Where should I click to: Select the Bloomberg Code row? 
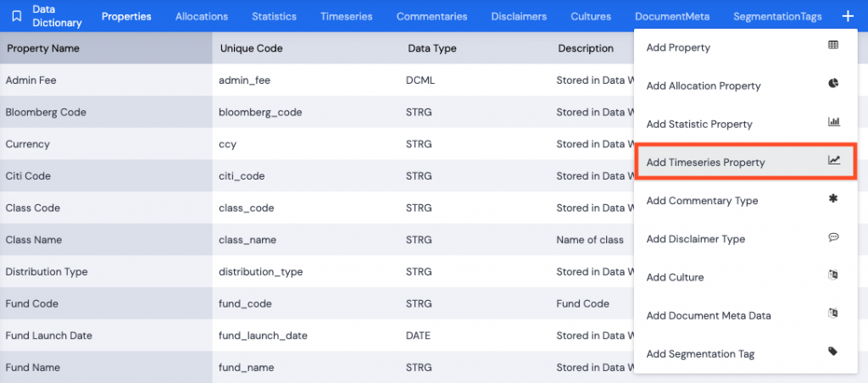click(317, 112)
